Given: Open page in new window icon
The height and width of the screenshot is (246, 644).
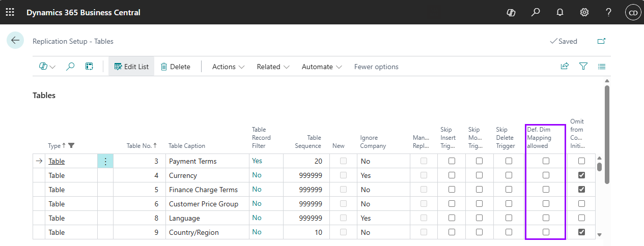Looking at the screenshot, I should click(x=602, y=41).
